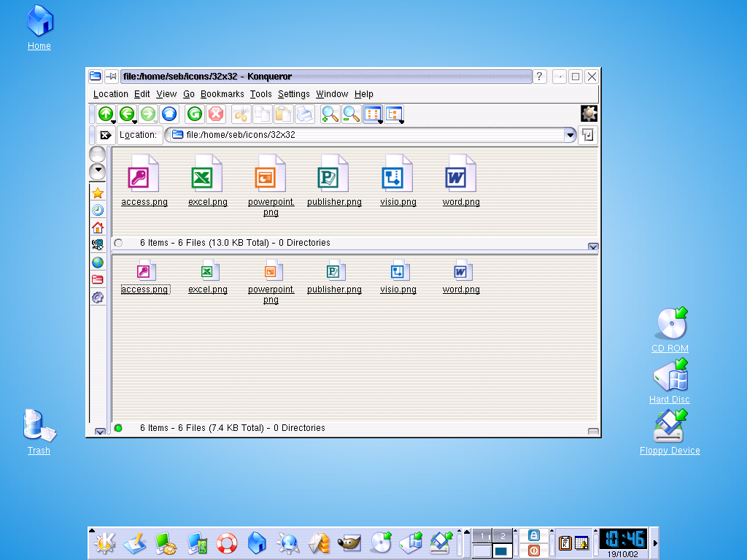Open Services gear panel in sidebar
747x560 pixels.
tap(98, 297)
